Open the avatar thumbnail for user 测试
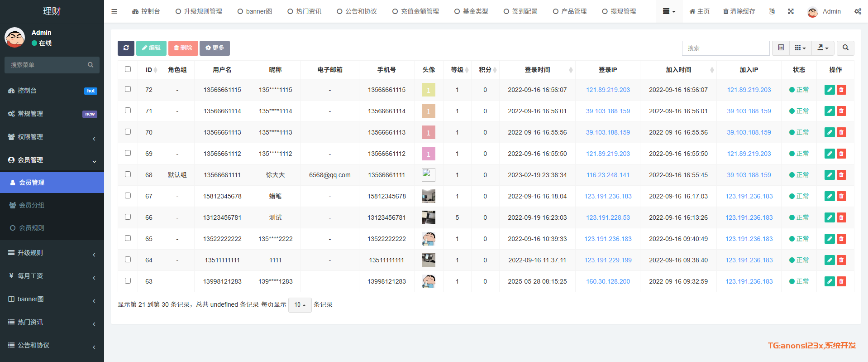Screen dimensions: 868x362 tap(429, 217)
